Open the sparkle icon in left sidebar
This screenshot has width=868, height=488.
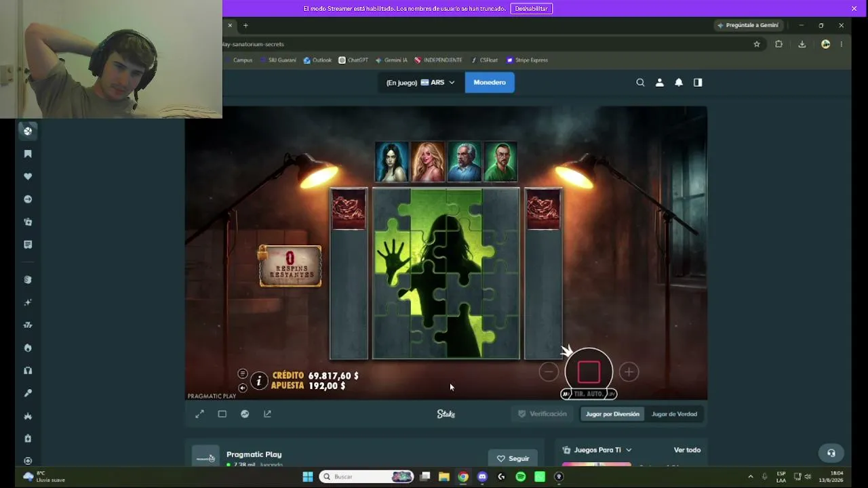(x=28, y=302)
